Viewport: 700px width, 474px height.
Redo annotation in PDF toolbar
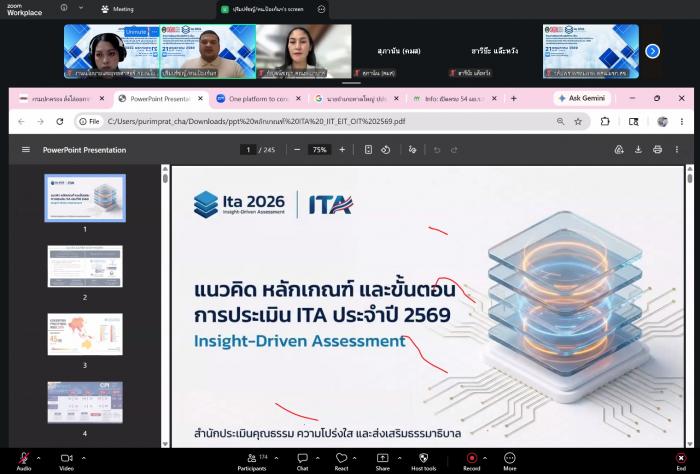[454, 150]
